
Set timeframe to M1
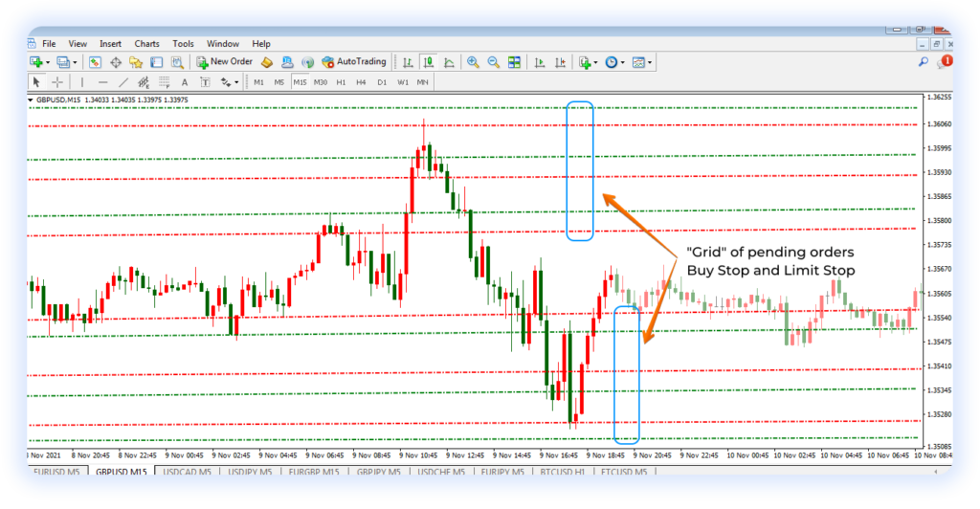258,82
